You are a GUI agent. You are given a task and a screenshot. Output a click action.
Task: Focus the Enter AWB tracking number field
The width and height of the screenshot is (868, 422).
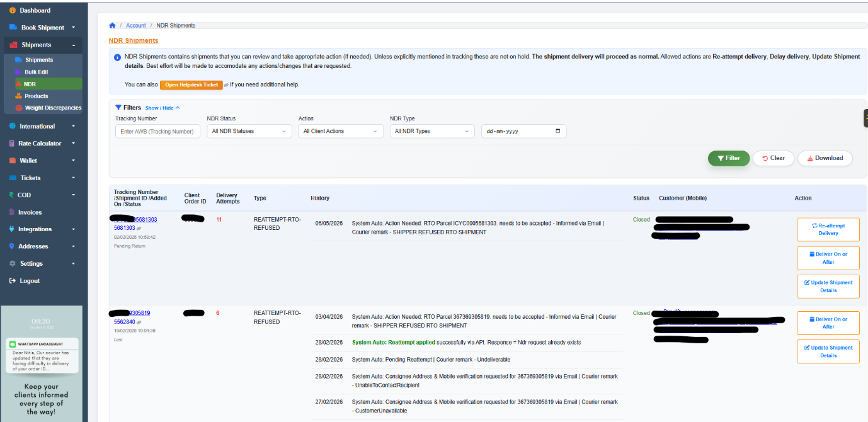[x=158, y=131]
